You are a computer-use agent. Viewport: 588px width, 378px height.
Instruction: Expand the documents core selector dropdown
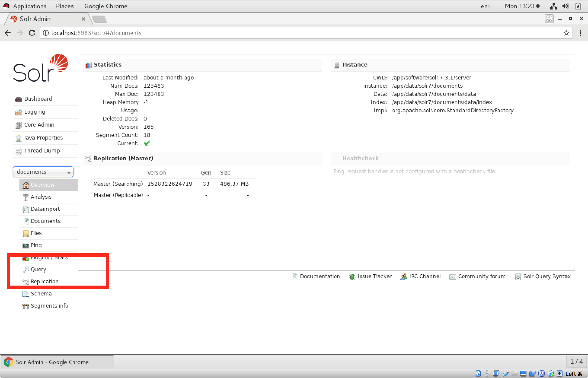[x=43, y=172]
